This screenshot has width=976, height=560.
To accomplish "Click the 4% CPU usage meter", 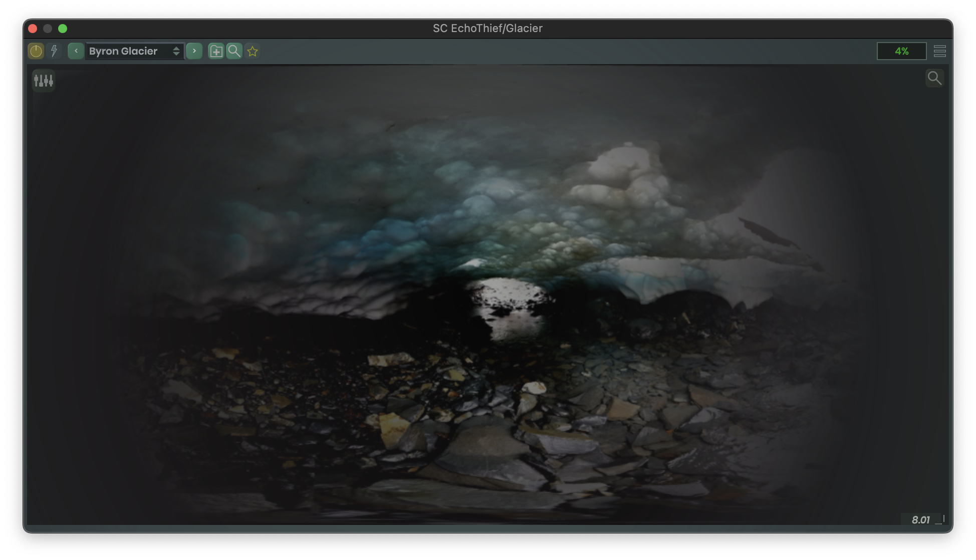I will click(x=901, y=51).
